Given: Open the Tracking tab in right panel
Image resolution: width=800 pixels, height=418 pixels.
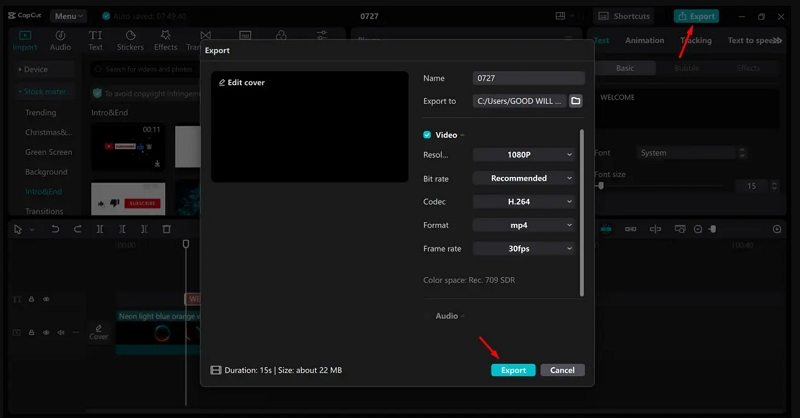Looking at the screenshot, I should pos(696,40).
